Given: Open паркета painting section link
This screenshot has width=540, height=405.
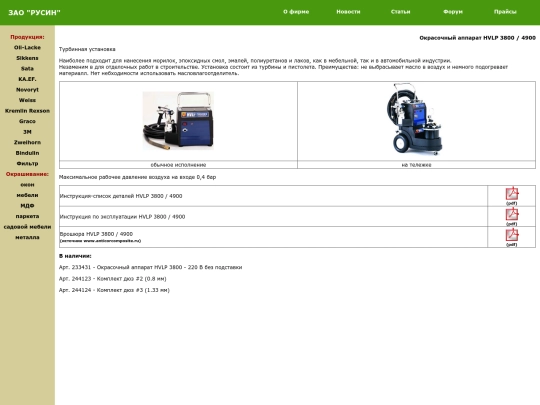Looking at the screenshot, I should pyautogui.click(x=27, y=216).
